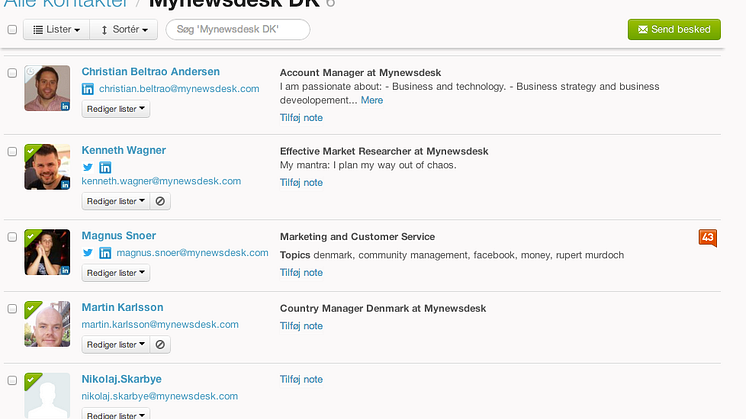Image resolution: width=746 pixels, height=419 pixels.
Task: Click Kenneth Wagner's profile photo
Action: click(47, 167)
